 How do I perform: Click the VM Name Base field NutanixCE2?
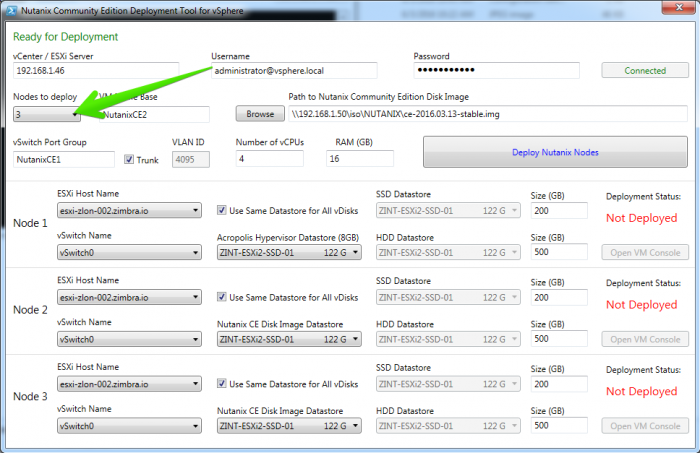click(x=154, y=114)
